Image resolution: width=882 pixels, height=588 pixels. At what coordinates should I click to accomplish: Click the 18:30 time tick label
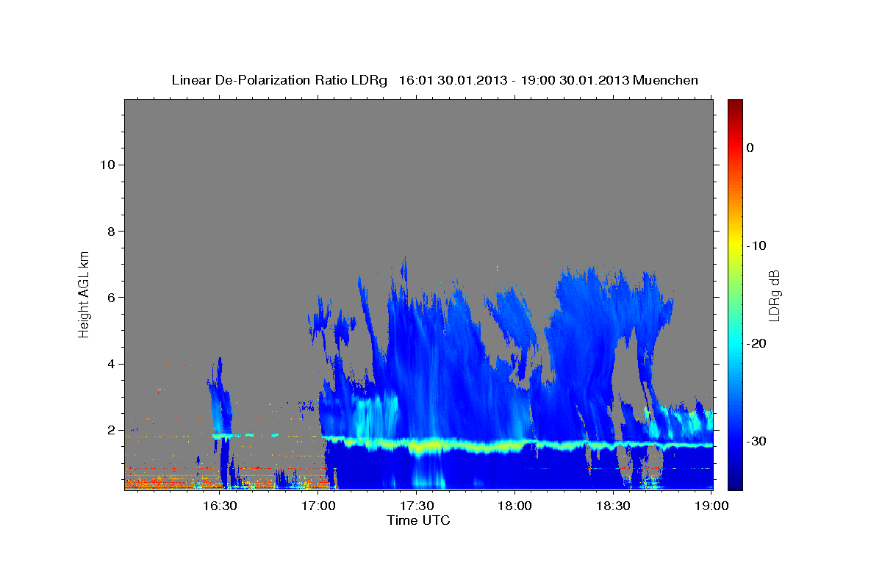coord(612,506)
